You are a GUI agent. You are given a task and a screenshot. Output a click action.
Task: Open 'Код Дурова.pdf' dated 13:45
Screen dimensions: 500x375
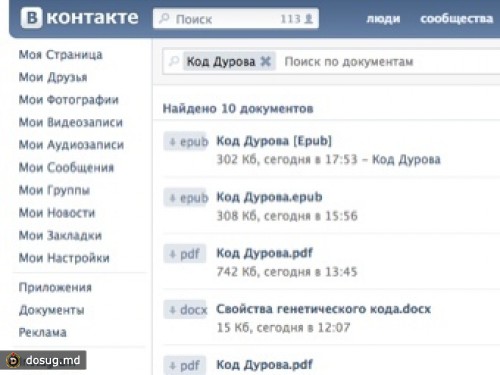pos(265,253)
